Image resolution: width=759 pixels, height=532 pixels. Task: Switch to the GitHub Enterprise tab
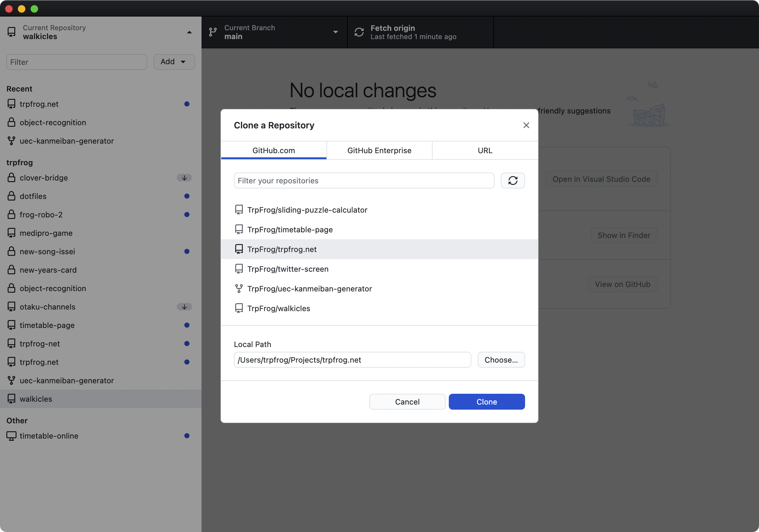379,150
